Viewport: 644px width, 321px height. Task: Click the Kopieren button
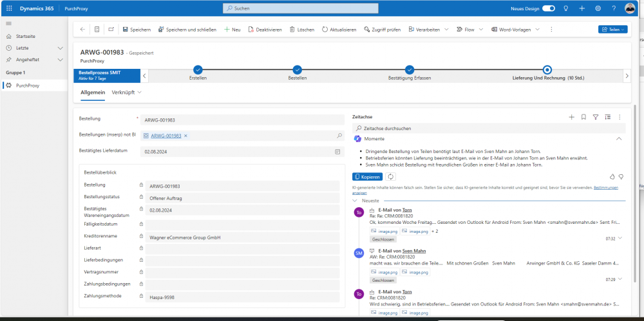368,176
